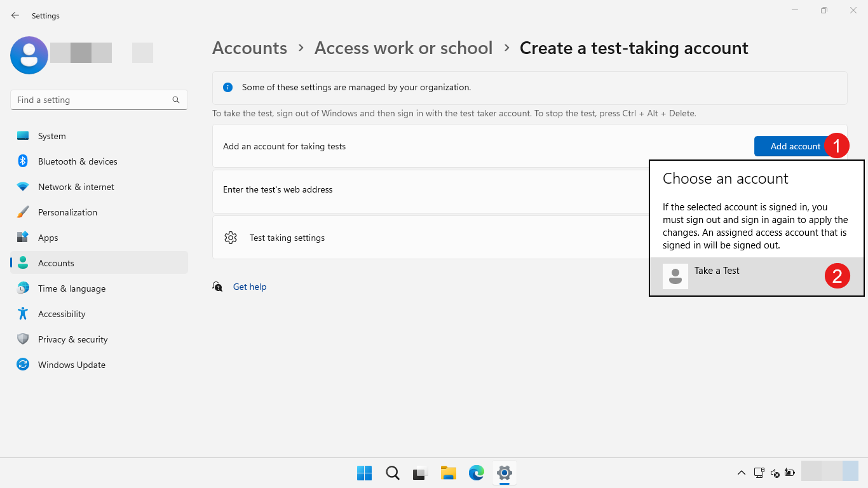The height and width of the screenshot is (488, 868).
Task: Navigate back using the back arrow
Action: pyautogui.click(x=15, y=15)
